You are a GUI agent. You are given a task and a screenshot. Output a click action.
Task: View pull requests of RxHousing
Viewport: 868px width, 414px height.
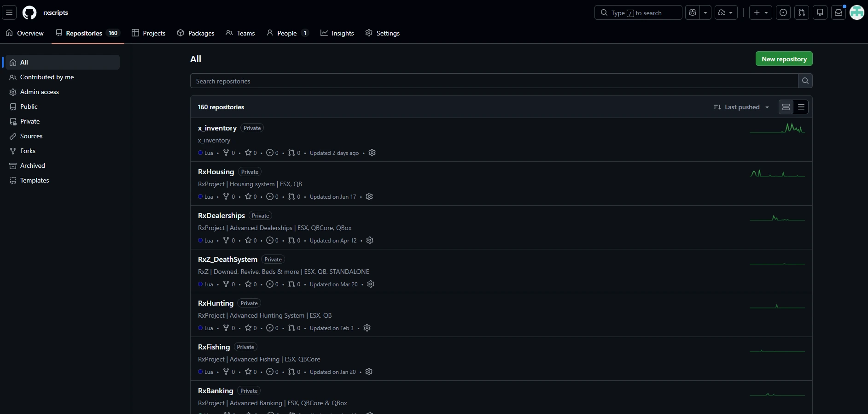click(294, 196)
